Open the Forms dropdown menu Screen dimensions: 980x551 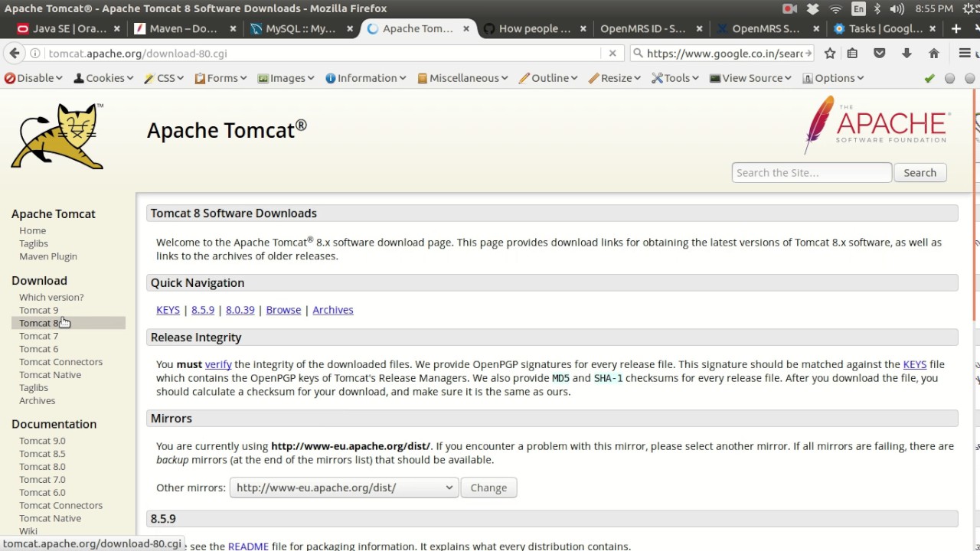click(220, 78)
